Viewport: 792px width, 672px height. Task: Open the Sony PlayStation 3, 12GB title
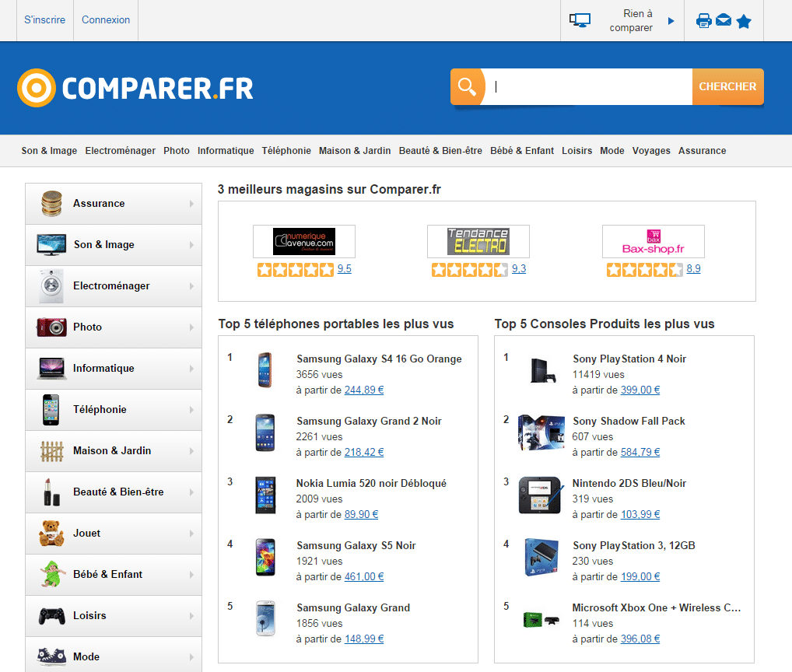[x=634, y=545]
